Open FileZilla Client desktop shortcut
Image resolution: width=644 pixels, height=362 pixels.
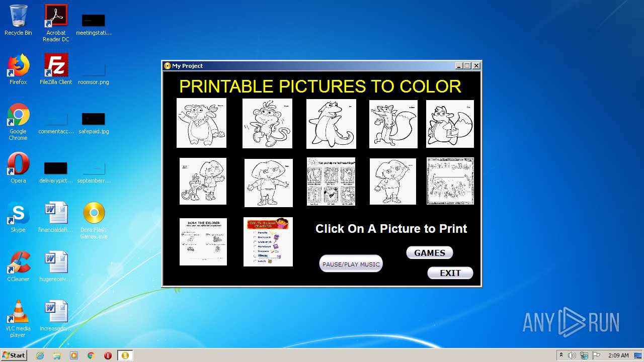click(56, 69)
